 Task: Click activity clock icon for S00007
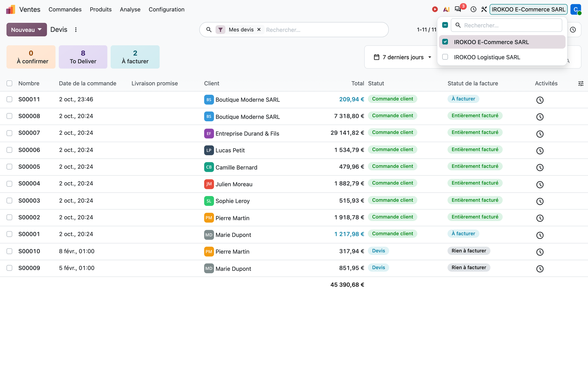pyautogui.click(x=540, y=134)
